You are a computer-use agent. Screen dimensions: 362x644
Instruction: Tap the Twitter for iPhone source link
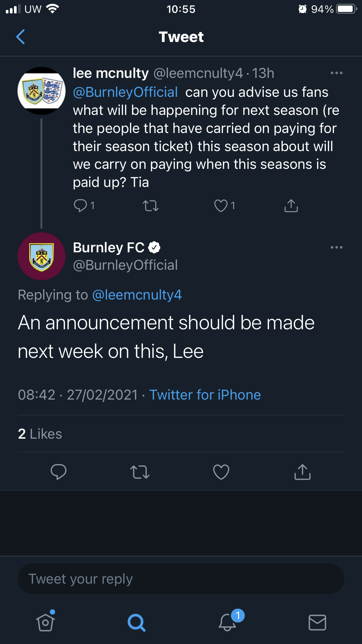pyautogui.click(x=205, y=395)
